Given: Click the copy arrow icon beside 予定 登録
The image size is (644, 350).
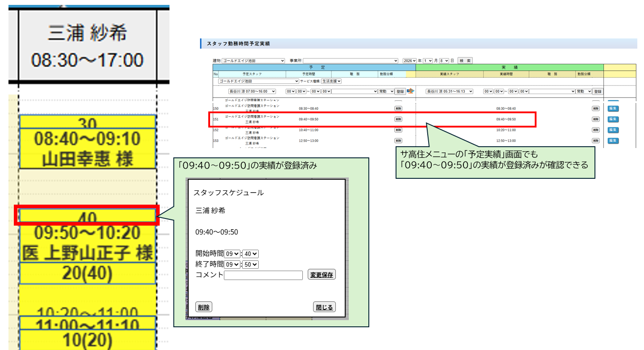Looking at the screenshot, I should [x=411, y=91].
